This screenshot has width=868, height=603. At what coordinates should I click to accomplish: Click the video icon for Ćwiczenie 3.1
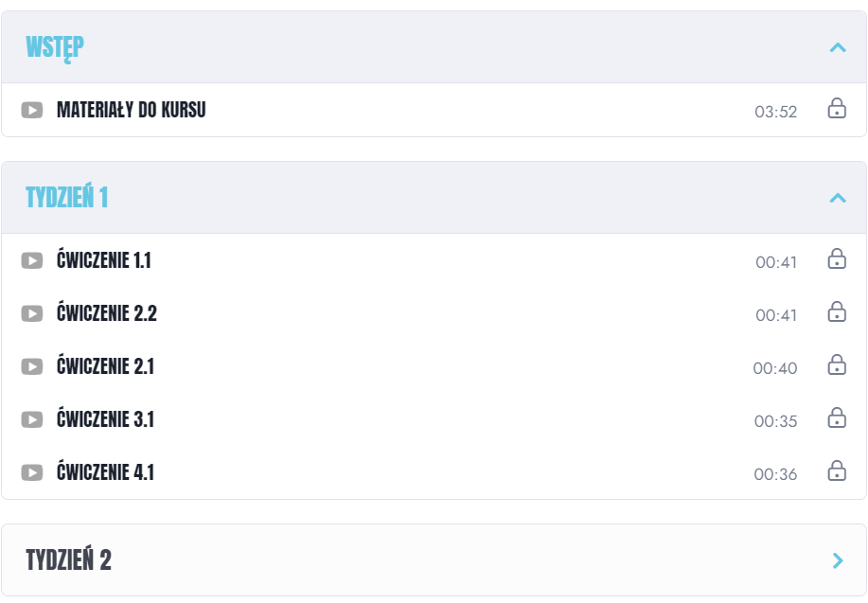click(x=32, y=419)
